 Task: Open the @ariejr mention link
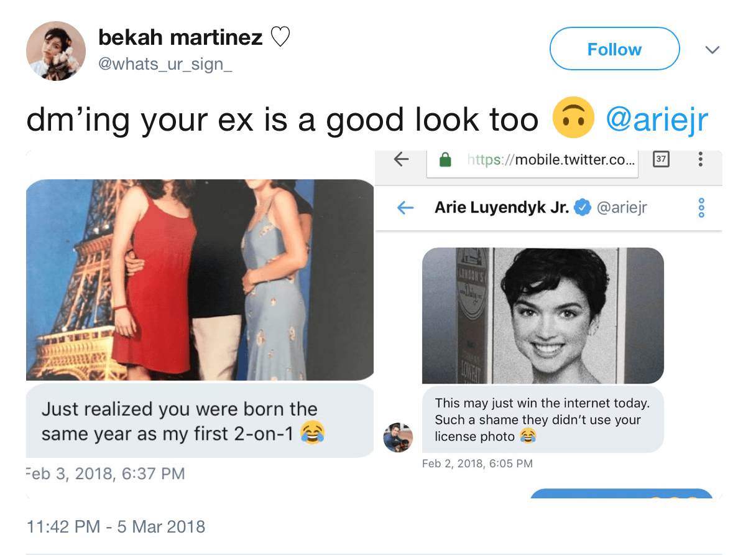tap(657, 119)
